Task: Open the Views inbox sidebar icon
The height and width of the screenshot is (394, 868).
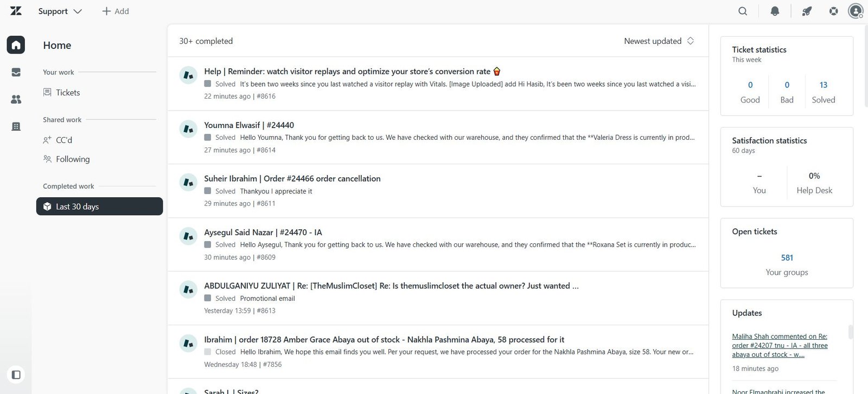Action: pos(16,72)
